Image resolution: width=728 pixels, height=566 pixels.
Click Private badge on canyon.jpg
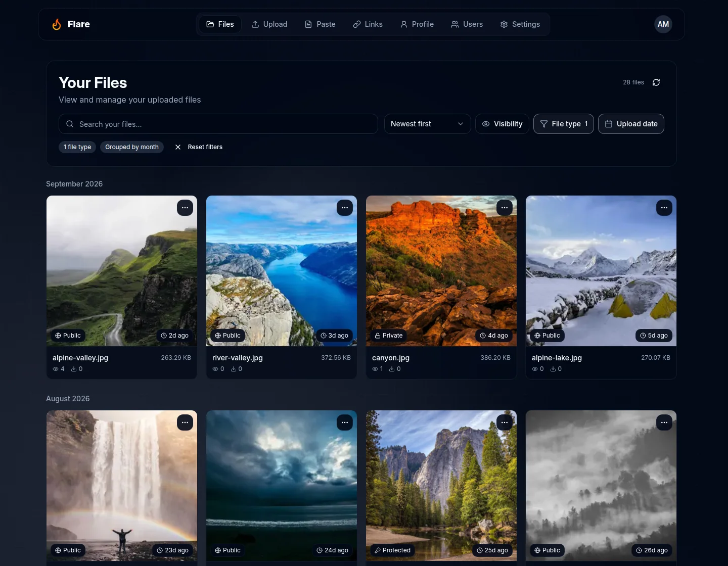coord(389,336)
